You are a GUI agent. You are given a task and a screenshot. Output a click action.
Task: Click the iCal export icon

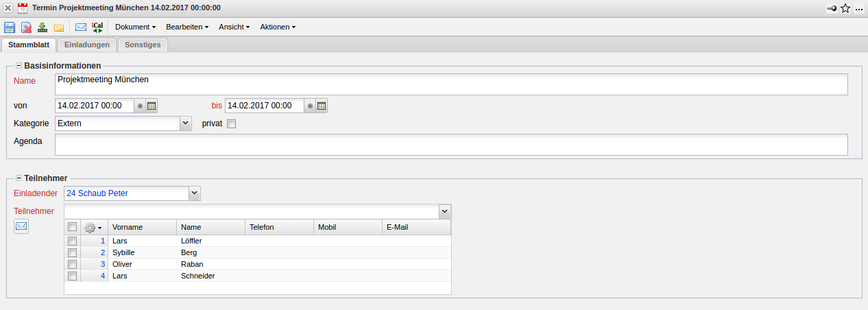pyautogui.click(x=97, y=27)
